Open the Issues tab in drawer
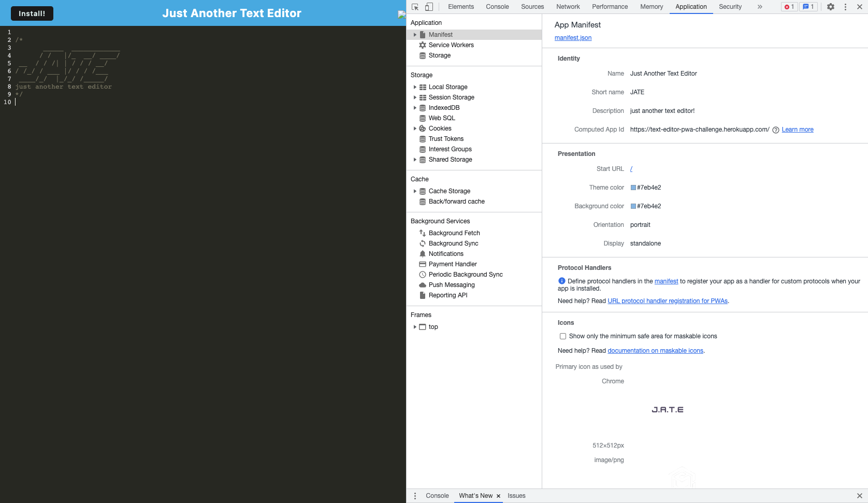Screen dimensions: 868x503 coord(516,496)
